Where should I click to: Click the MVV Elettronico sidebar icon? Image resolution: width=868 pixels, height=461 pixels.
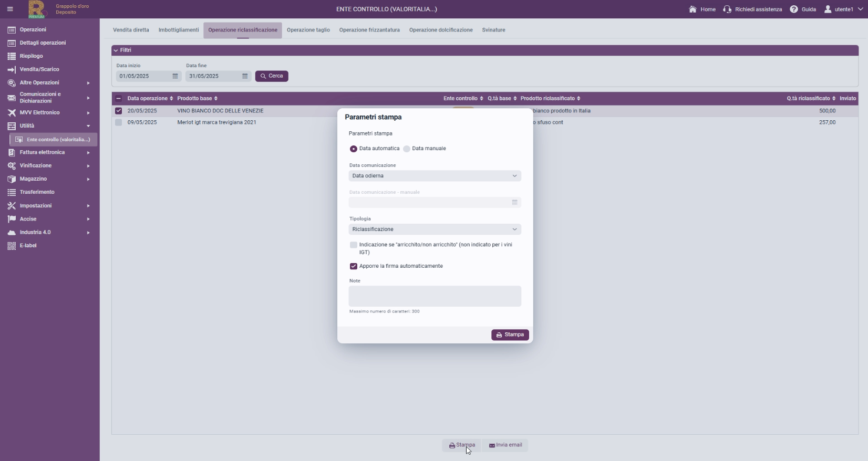pyautogui.click(x=12, y=112)
